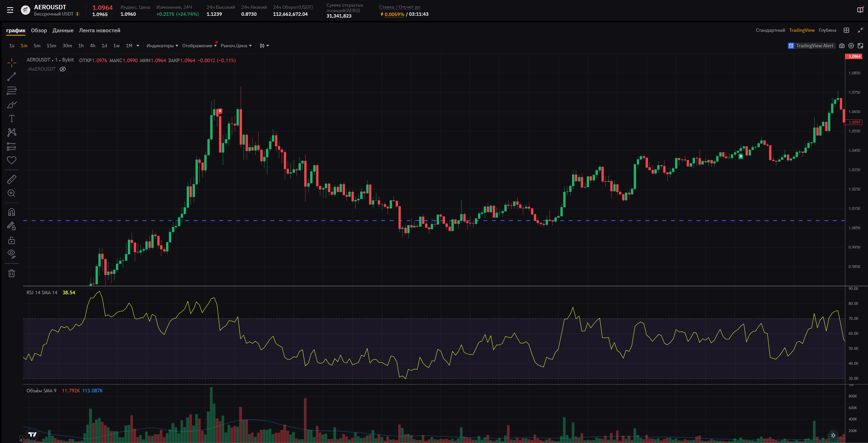Viewport: 868px width, 443px height.
Task: Open the Индикаторы dropdown
Action: point(162,46)
